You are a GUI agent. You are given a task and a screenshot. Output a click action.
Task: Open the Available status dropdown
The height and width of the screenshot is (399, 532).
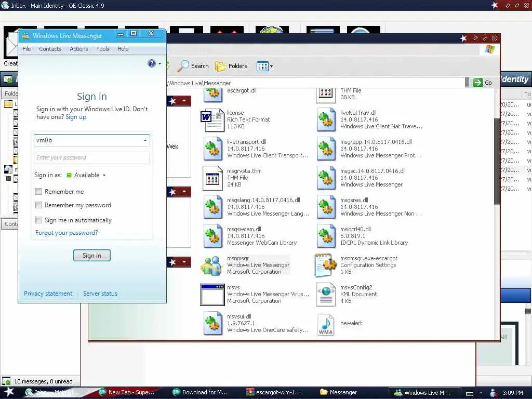(x=104, y=176)
